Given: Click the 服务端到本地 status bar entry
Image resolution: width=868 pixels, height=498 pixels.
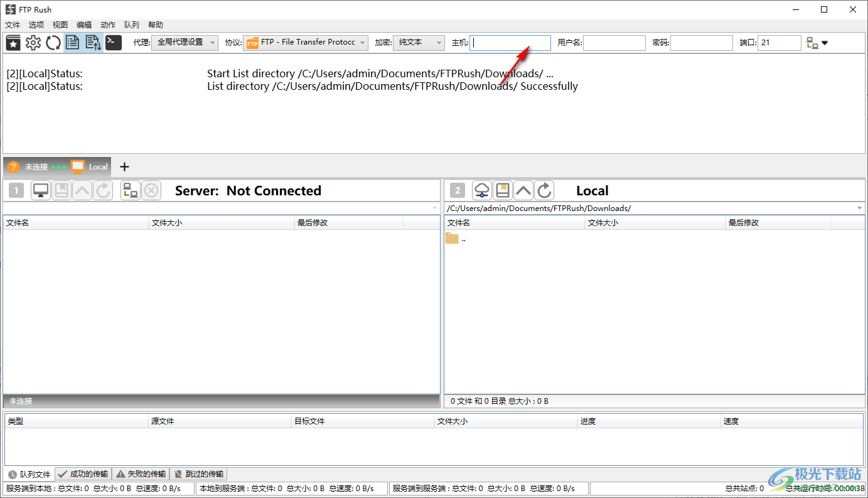Looking at the screenshot, I should (x=99, y=489).
